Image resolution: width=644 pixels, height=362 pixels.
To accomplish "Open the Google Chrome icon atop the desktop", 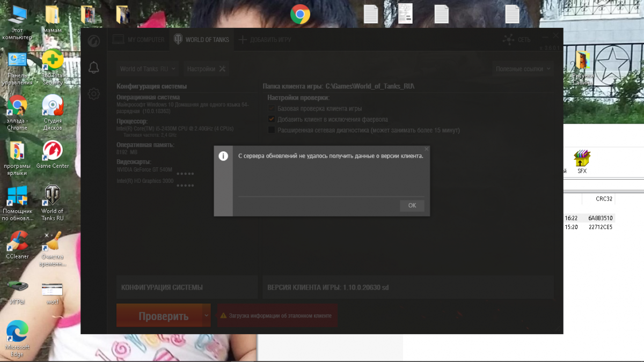I will pyautogui.click(x=300, y=14).
